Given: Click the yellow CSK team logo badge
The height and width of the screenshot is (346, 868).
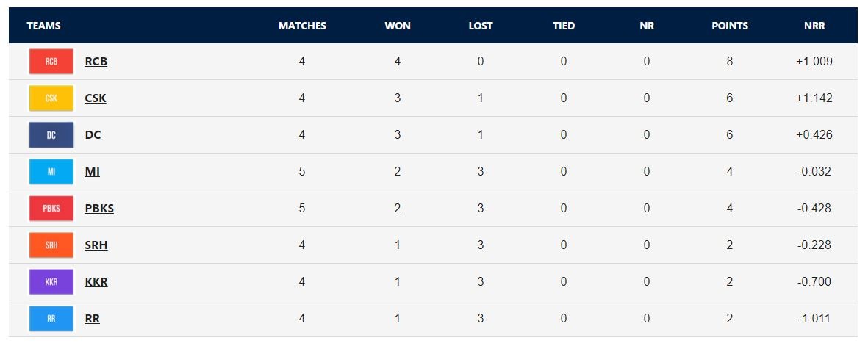Looking at the screenshot, I should pos(51,98).
